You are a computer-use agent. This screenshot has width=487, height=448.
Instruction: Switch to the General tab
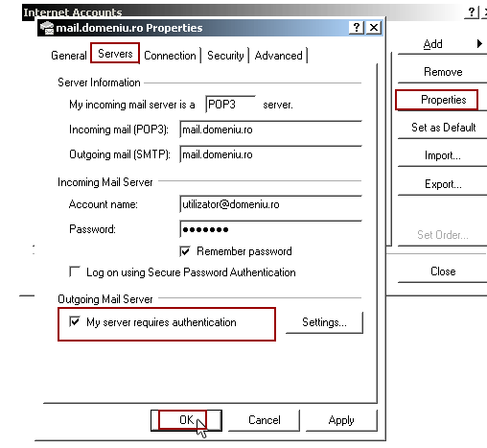coord(69,56)
